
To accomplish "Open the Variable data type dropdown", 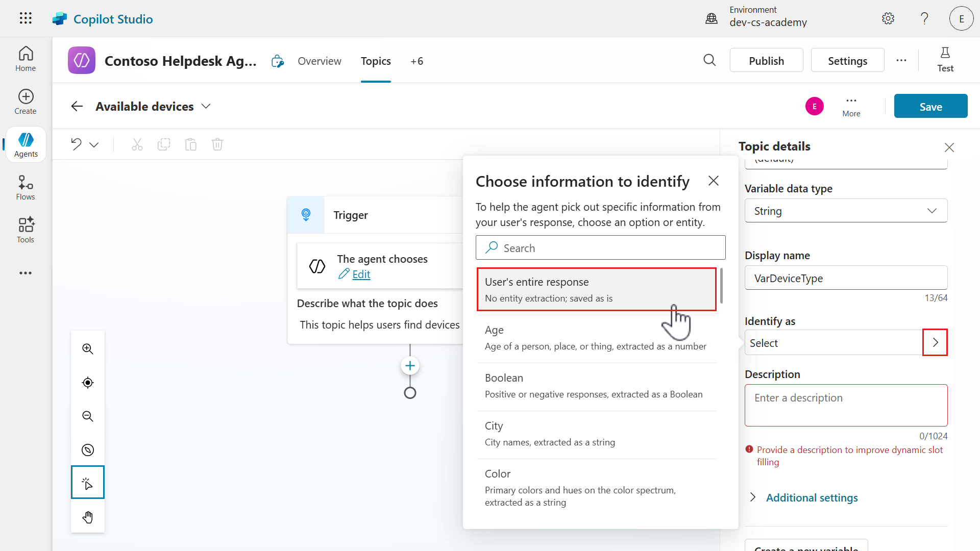I will [x=846, y=211].
